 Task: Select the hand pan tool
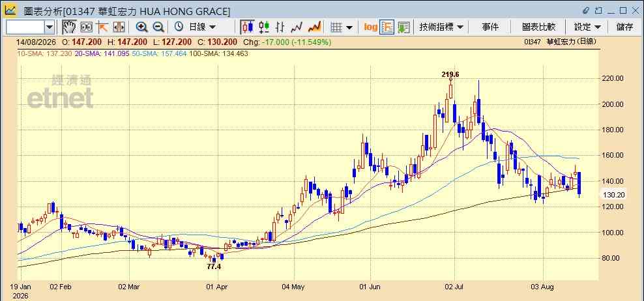click(69, 27)
